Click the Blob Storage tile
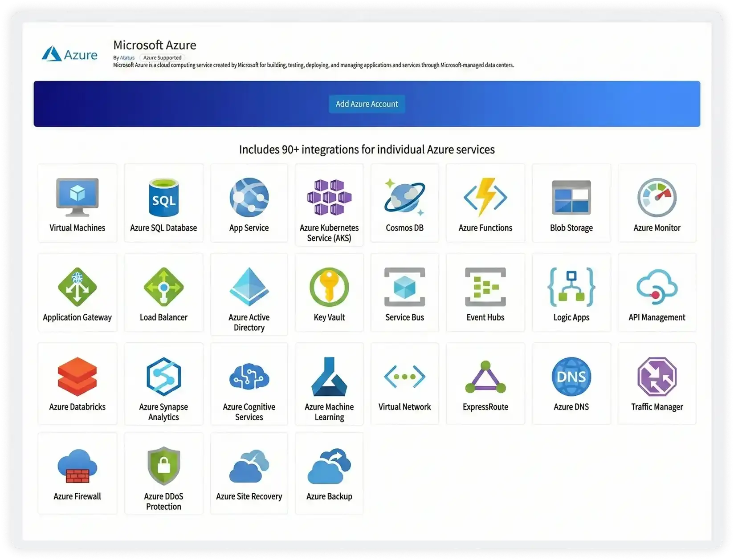 pyautogui.click(x=571, y=203)
